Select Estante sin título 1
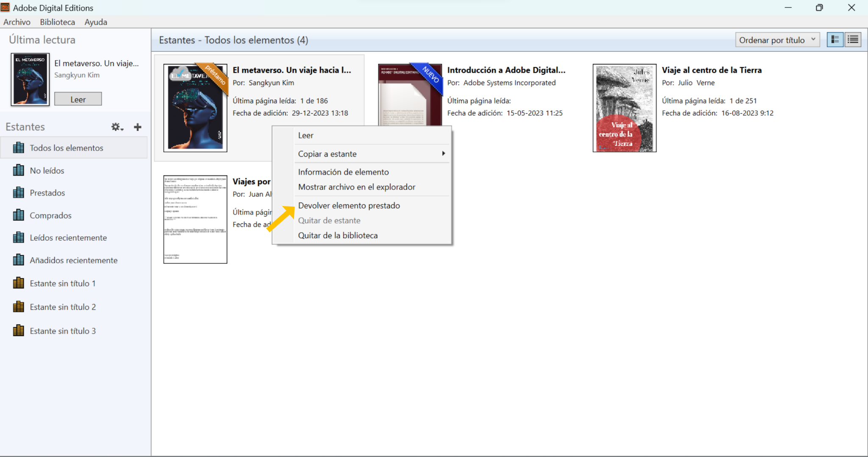The height and width of the screenshot is (457, 868). tap(74, 283)
